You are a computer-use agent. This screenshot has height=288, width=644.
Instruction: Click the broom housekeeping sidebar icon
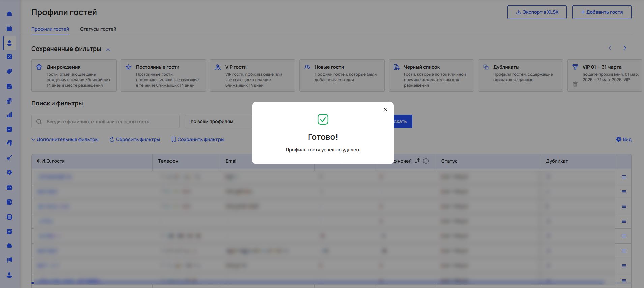pyautogui.click(x=9, y=158)
